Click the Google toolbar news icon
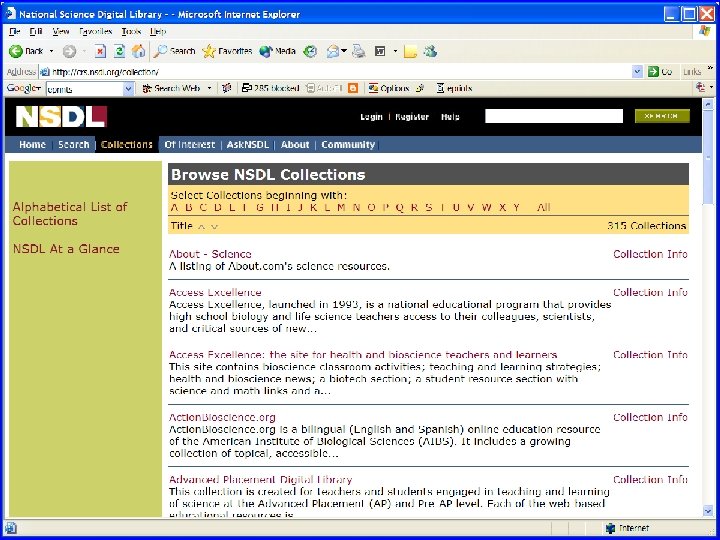Image resolution: width=720 pixels, height=540 pixels. 226,88
